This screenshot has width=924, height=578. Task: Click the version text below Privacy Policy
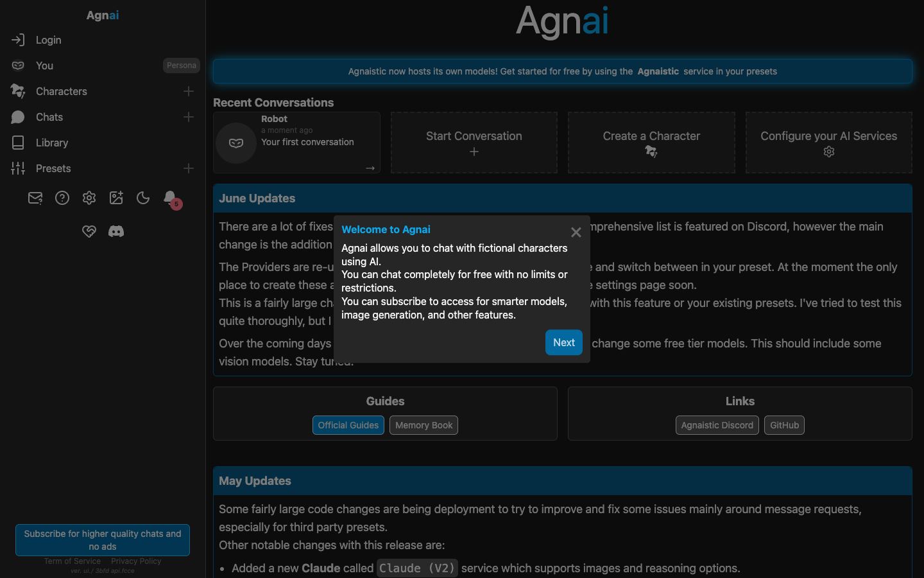tap(103, 570)
